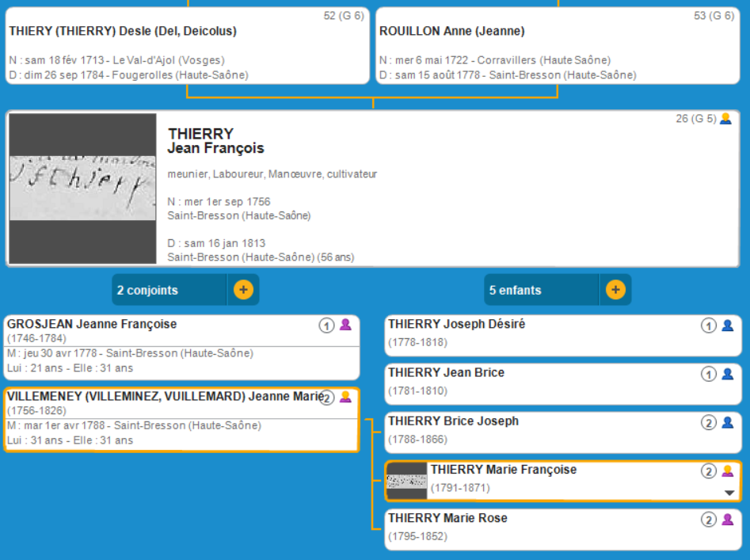Click purple person icon for Jeanne Françoise Grosjean
Image resolution: width=750 pixels, height=560 pixels.
click(x=345, y=325)
